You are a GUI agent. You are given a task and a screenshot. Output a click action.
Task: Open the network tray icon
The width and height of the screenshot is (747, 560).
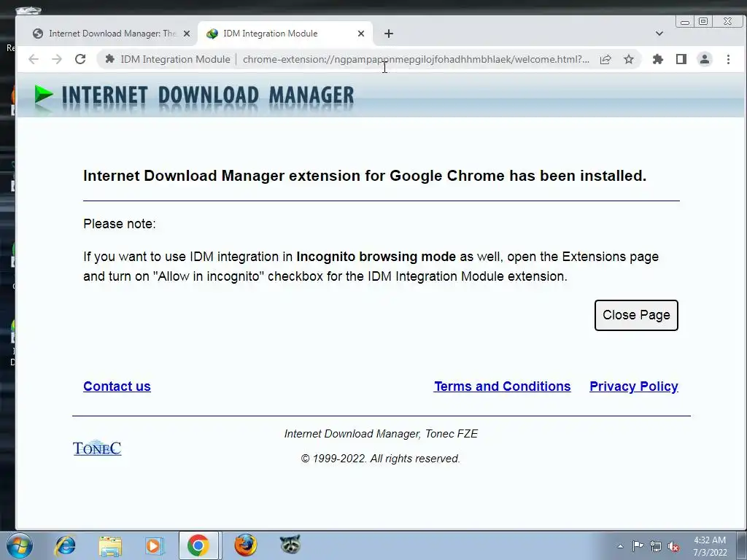coord(656,547)
